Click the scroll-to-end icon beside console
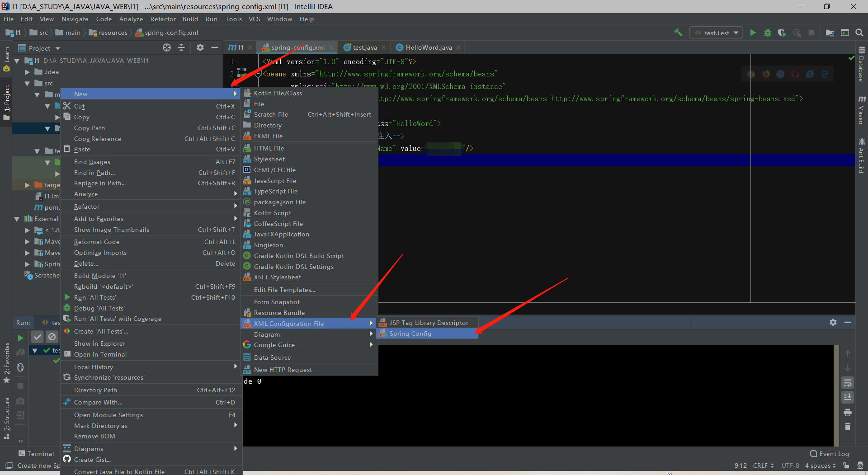868x475 pixels. point(848,397)
